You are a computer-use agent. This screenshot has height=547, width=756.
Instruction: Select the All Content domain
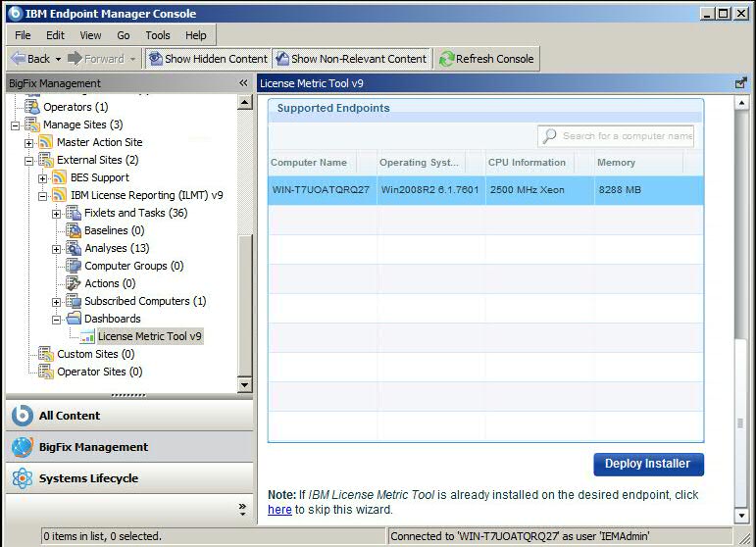[x=129, y=416]
